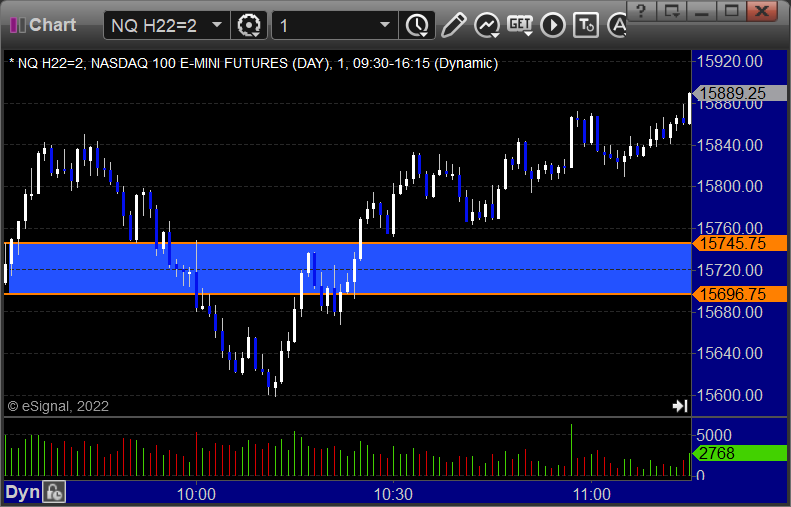Click the 15889.25 current price label

[x=740, y=93]
